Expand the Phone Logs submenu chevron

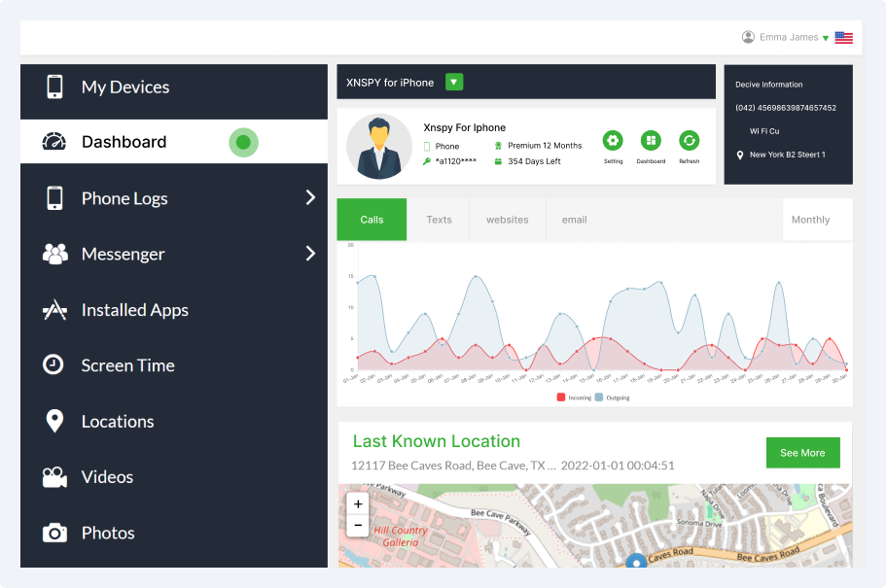point(310,197)
